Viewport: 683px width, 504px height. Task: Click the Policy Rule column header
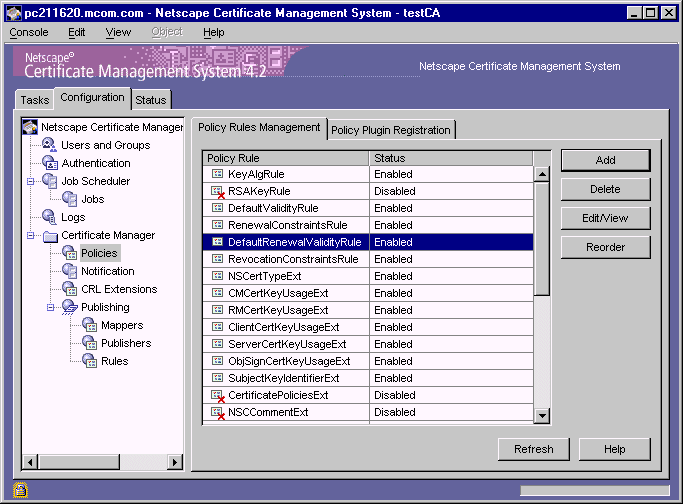[286, 158]
